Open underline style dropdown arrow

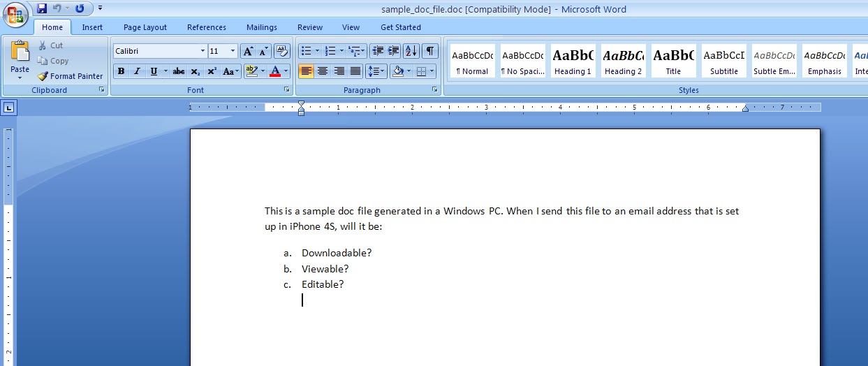coord(165,71)
